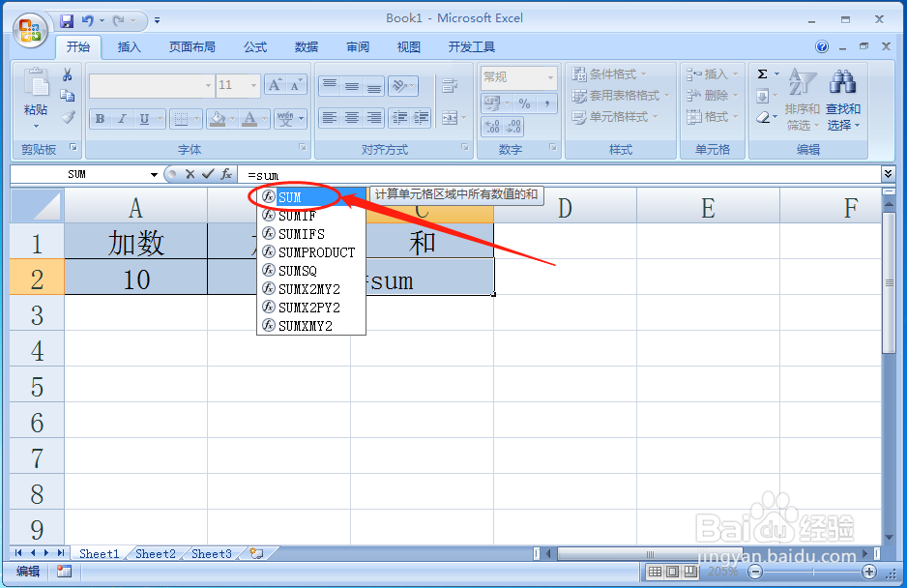This screenshot has width=907, height=588.
Task: Apply comma style number format
Action: click(x=546, y=103)
